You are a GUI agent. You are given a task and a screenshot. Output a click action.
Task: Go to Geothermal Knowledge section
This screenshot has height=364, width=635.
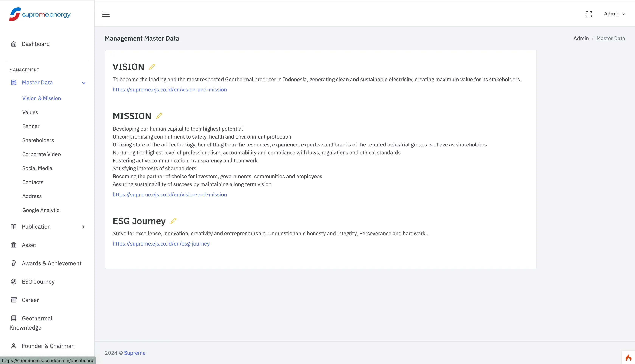(37, 318)
